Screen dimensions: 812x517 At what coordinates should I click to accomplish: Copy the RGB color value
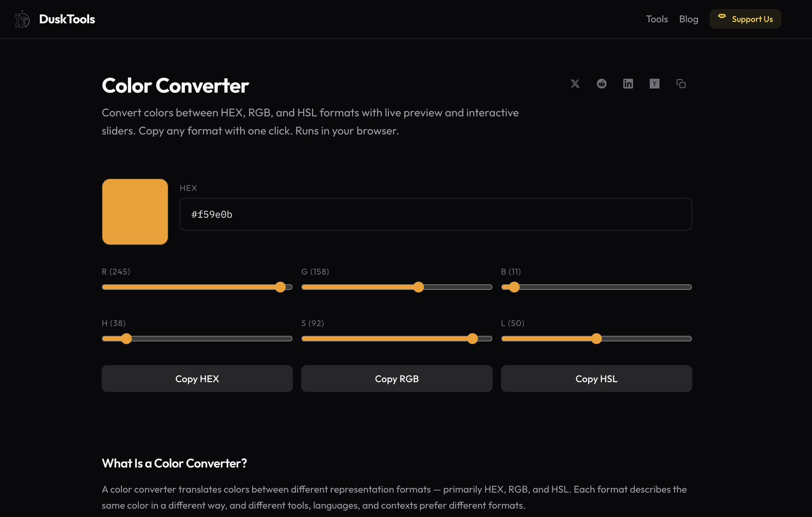tap(397, 378)
